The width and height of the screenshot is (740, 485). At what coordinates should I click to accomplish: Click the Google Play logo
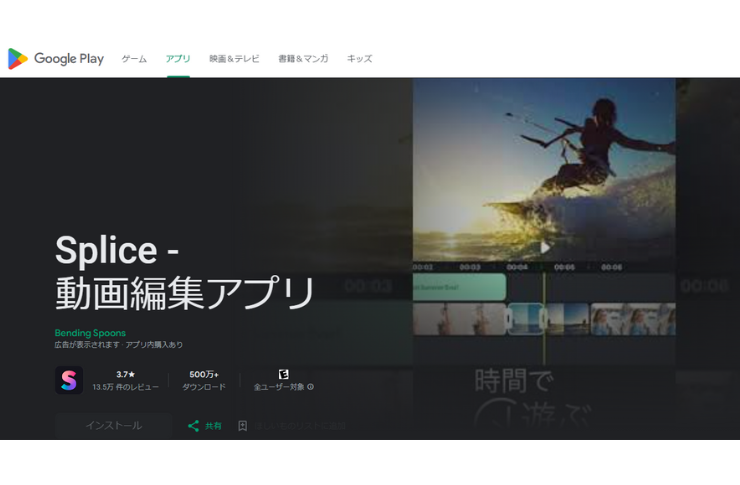coord(56,59)
